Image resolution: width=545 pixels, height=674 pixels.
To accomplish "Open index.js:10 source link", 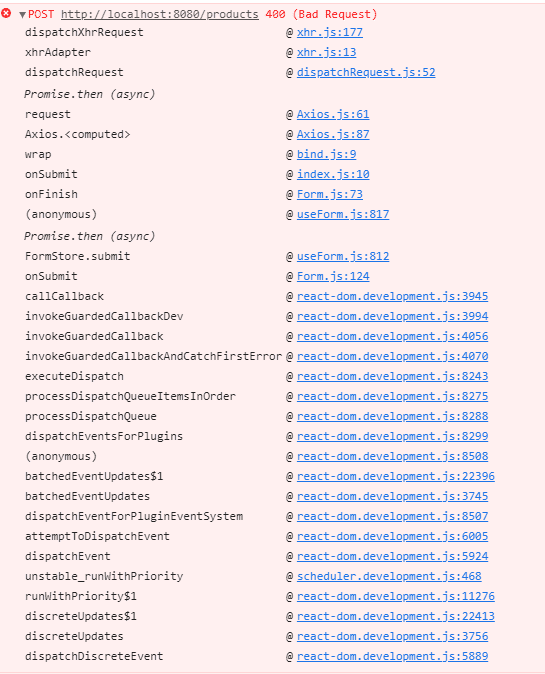I will [x=333, y=175].
